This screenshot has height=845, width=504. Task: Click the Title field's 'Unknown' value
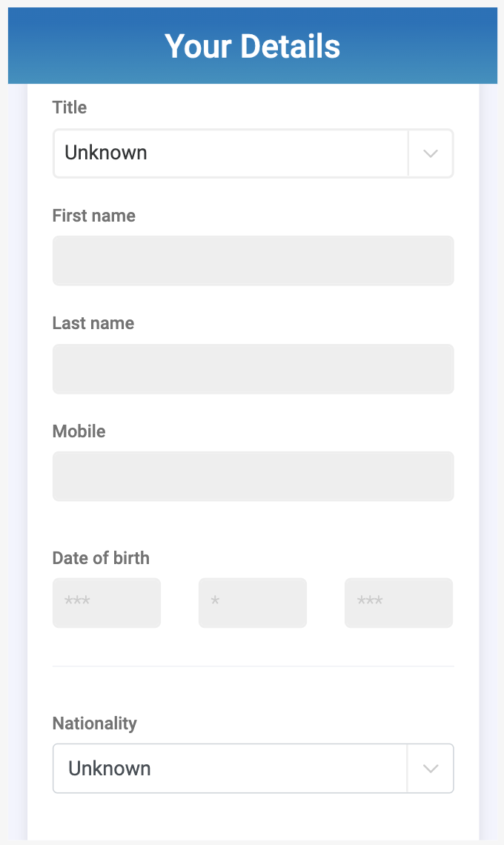tap(106, 153)
